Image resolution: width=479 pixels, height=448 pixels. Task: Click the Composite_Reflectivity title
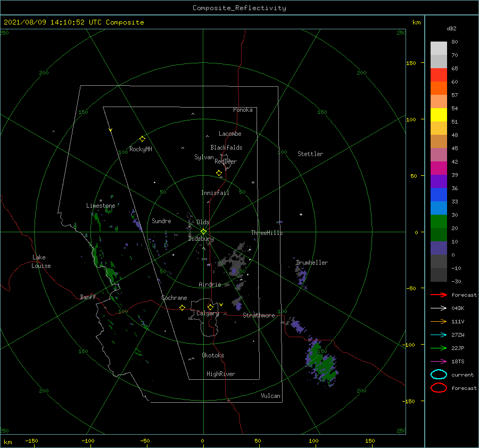(240, 8)
